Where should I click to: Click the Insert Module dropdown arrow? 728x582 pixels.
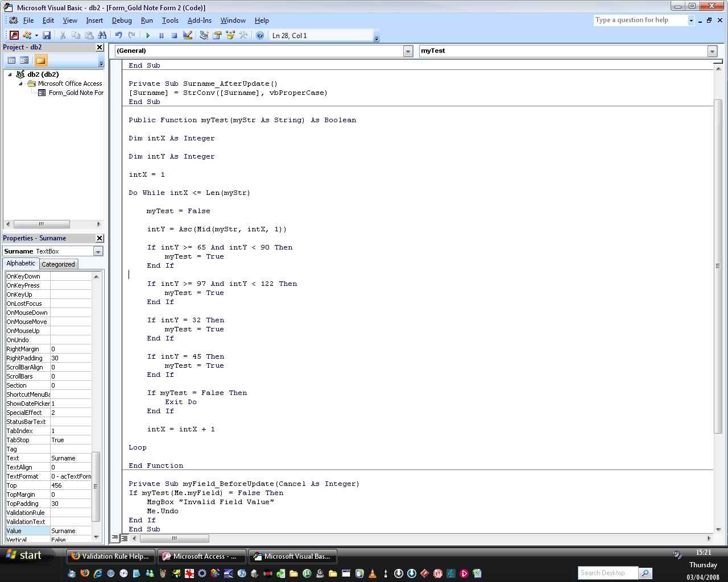[36, 35]
